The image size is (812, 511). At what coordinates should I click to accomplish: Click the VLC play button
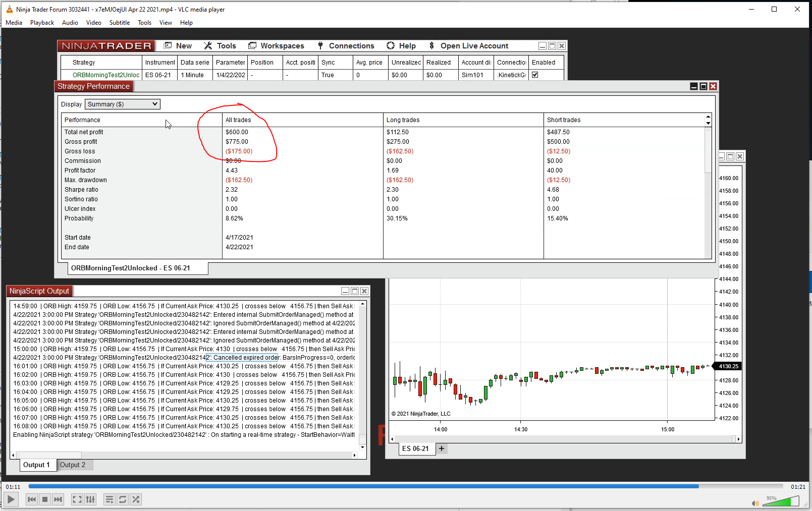11,499
